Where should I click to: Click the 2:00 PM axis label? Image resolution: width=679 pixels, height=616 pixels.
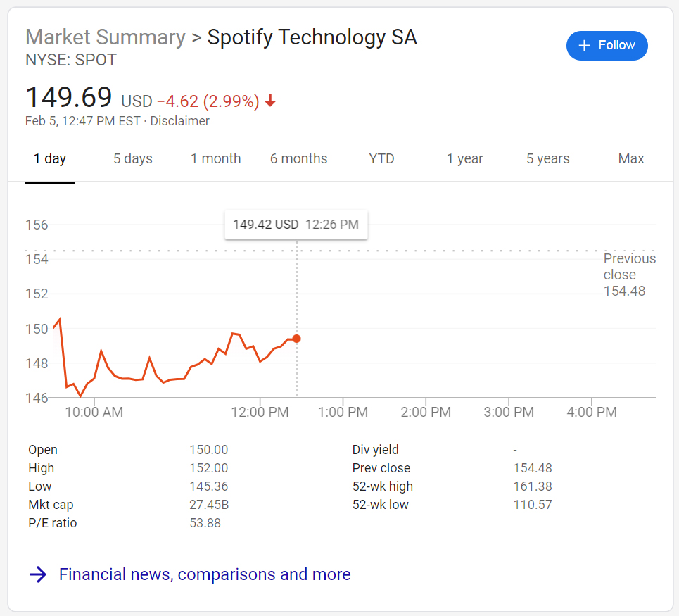426,413
